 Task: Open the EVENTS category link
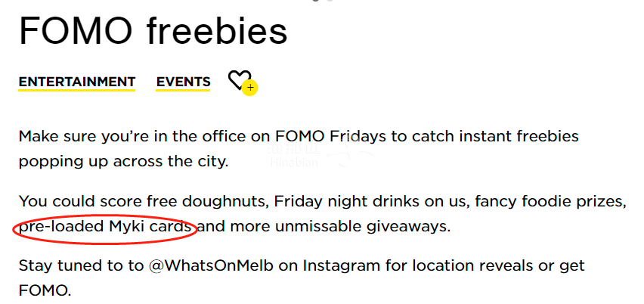click(x=183, y=82)
